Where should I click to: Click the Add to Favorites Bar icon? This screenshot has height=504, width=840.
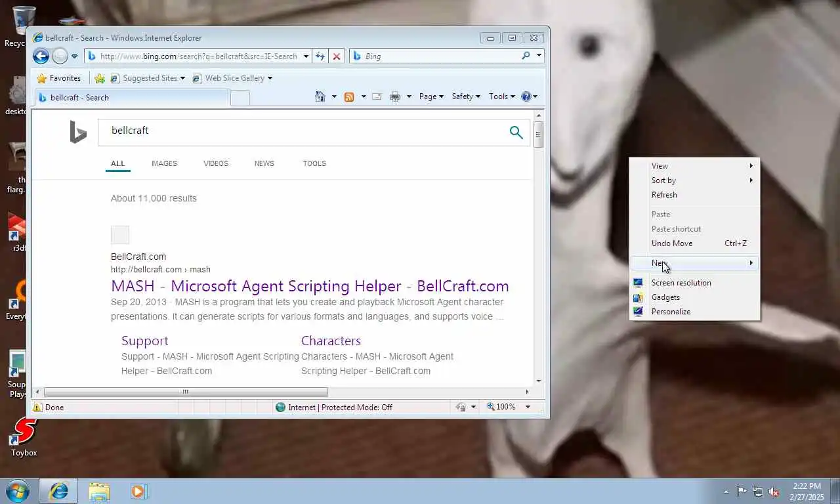click(x=100, y=78)
